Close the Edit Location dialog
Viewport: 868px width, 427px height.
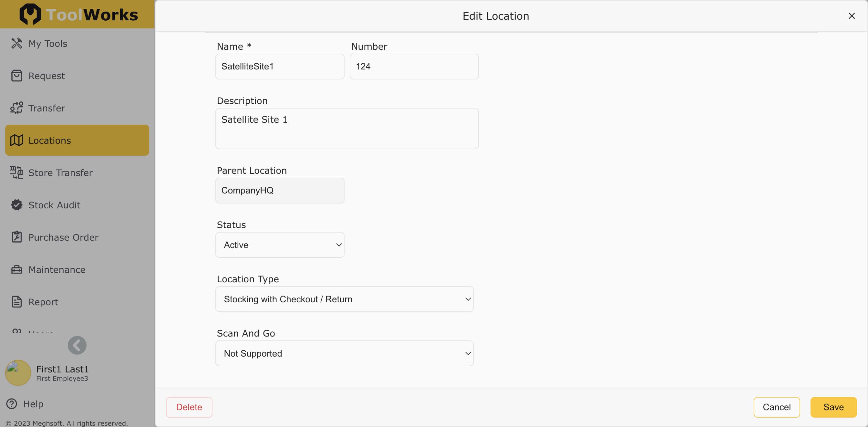pyautogui.click(x=852, y=16)
